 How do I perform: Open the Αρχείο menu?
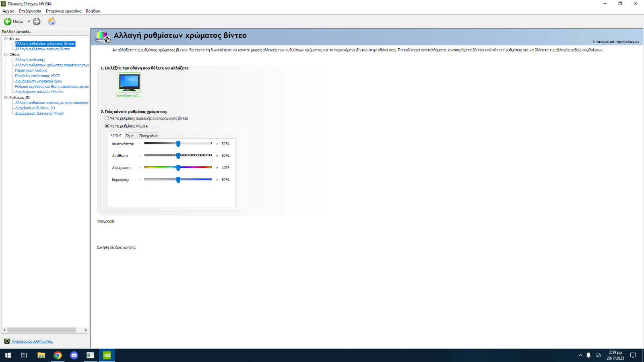click(x=8, y=11)
